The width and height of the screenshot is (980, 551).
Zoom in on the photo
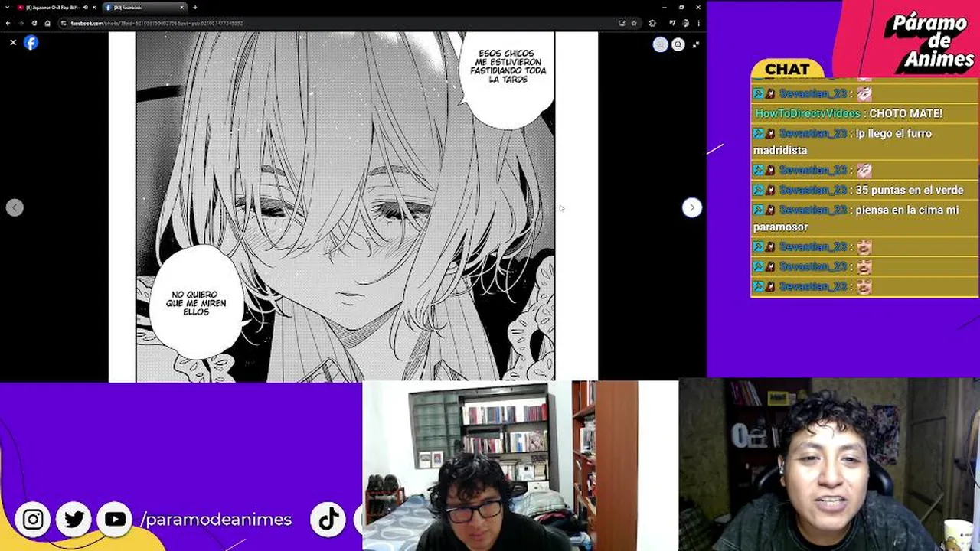[x=660, y=44]
